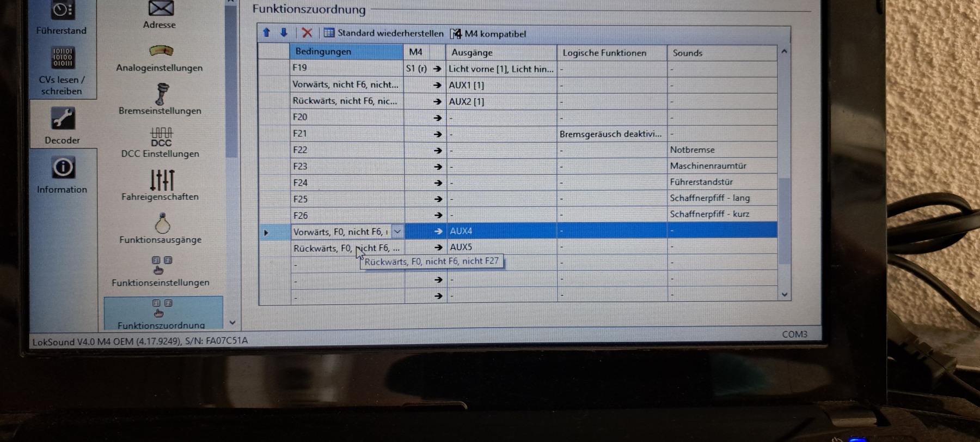The width and height of the screenshot is (980, 442).
Task: Delete selected mapping row with red X
Action: [307, 33]
